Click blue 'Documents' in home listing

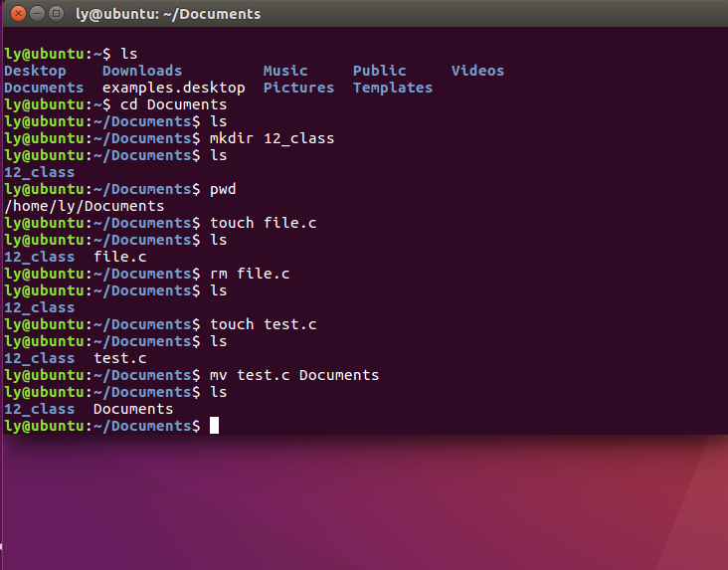coord(44,88)
